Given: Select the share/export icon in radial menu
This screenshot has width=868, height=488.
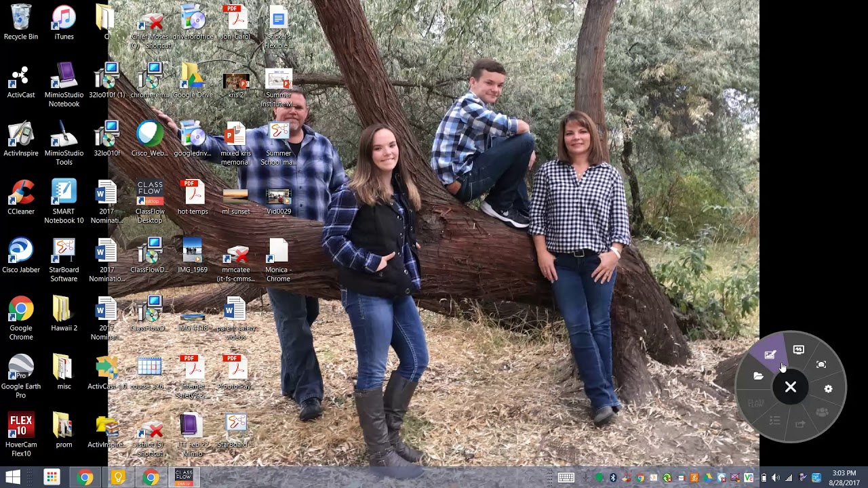Looking at the screenshot, I should 800,424.
